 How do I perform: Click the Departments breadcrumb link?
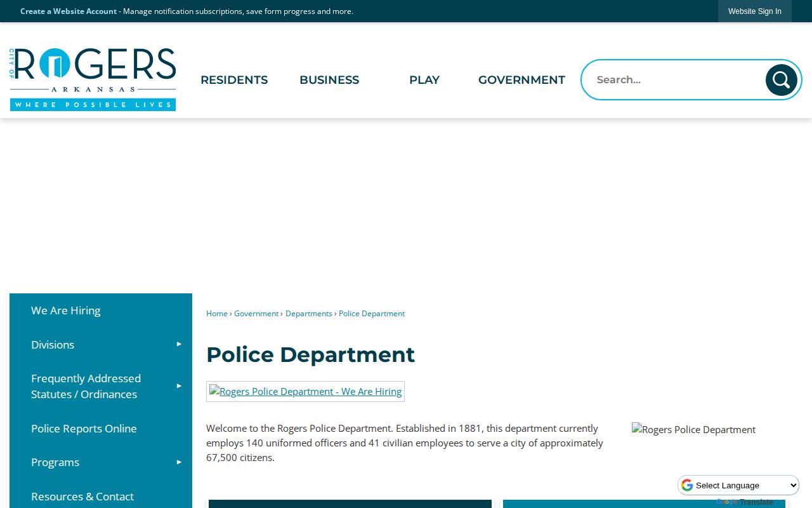309,314
